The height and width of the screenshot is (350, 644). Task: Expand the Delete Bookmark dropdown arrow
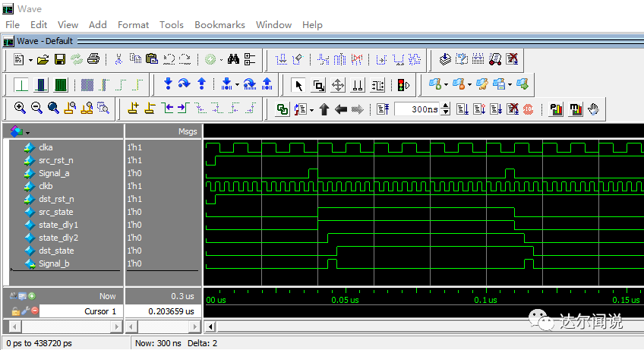pos(469,85)
